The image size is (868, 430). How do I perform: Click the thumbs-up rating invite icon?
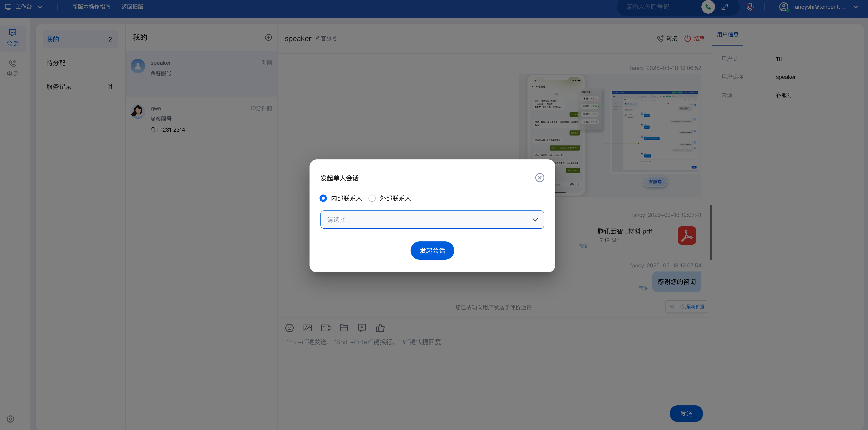click(x=380, y=328)
